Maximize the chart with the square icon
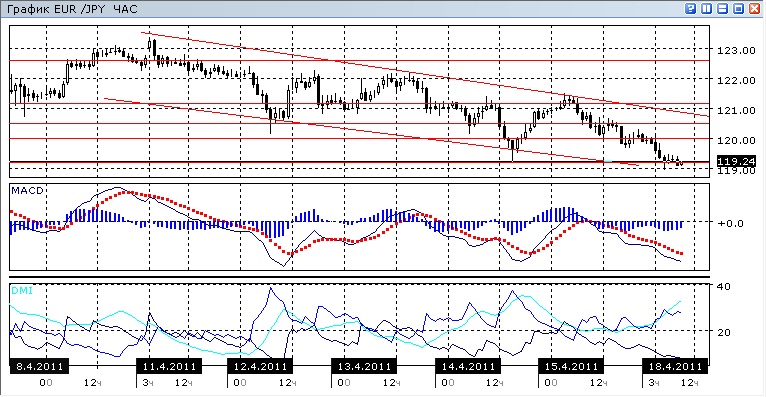Image resolution: width=766 pixels, height=397 pixels. pos(739,8)
